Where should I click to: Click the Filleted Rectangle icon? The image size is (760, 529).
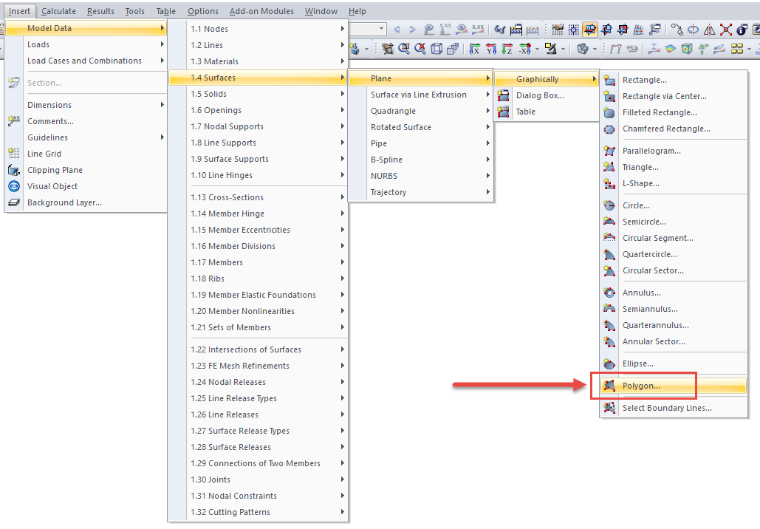point(609,112)
